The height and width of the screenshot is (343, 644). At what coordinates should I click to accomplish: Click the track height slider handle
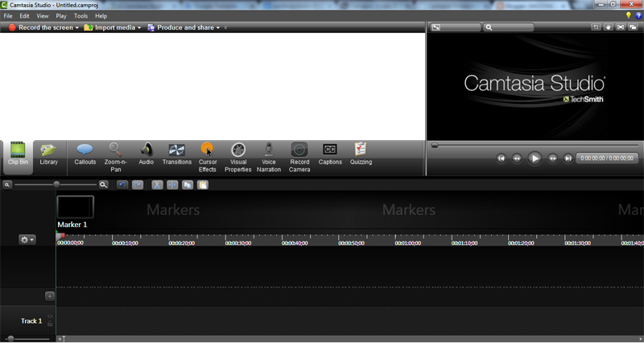pyautogui.click(x=11, y=338)
